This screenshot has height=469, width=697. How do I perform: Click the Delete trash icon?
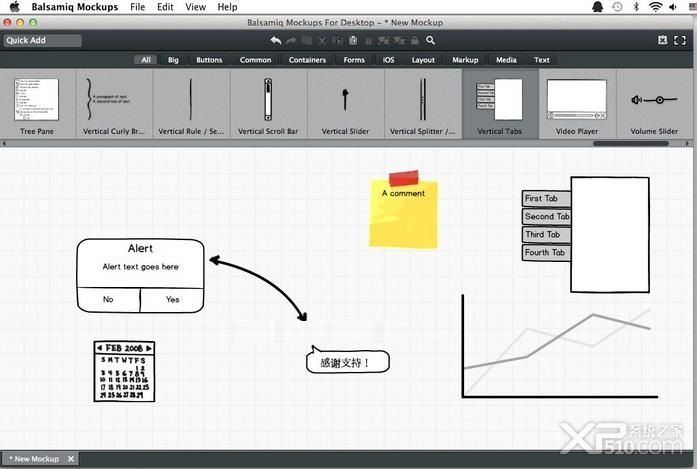coord(369,41)
